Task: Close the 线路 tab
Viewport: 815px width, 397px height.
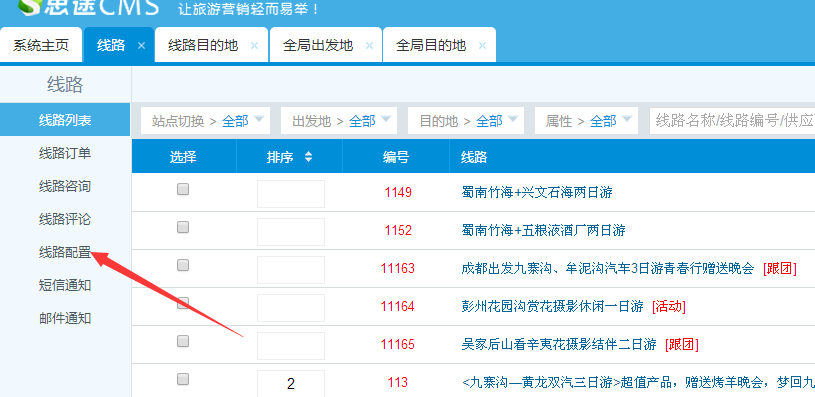Action: (141, 46)
